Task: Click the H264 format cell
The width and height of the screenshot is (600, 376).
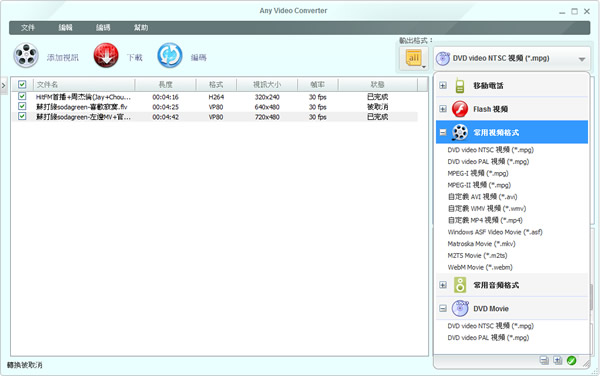Action: pos(216,97)
